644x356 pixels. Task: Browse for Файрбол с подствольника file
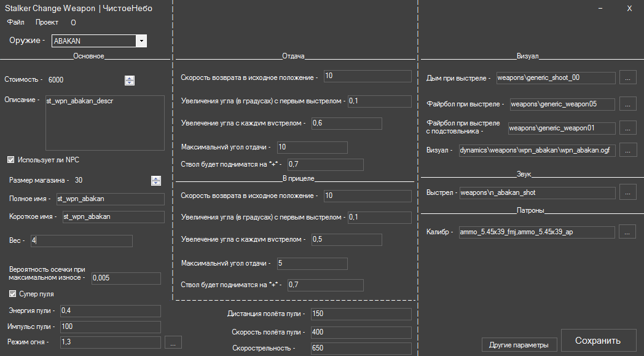click(x=627, y=129)
